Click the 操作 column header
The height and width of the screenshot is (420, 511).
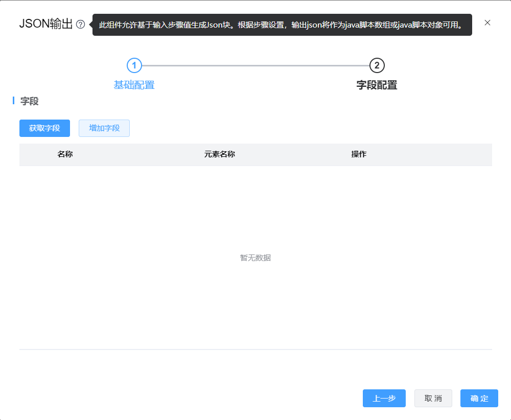[359, 154]
